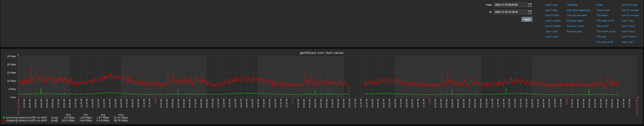This screenshot has height=126, width=644.
Task: Select Last 1 day range
Action: point(627,42)
